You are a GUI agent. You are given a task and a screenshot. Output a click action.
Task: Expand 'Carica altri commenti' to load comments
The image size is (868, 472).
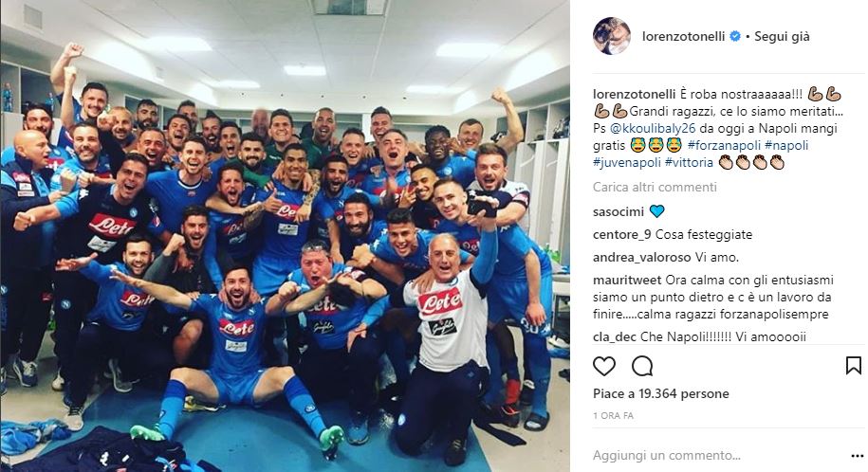655,187
